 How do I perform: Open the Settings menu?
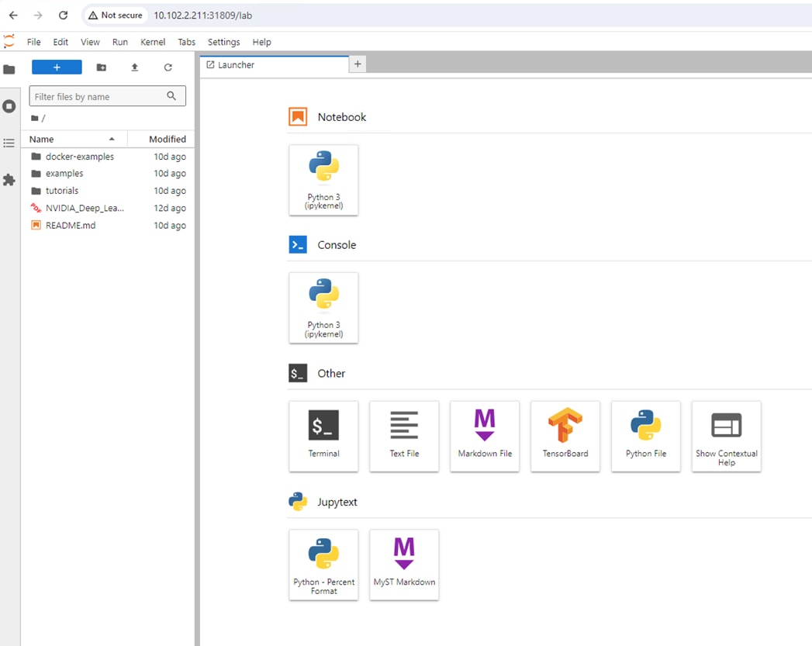(223, 42)
